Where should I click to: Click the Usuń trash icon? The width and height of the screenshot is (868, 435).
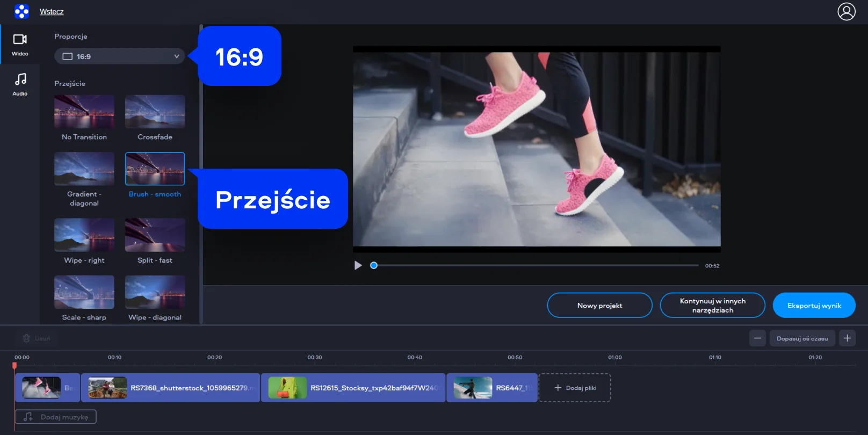click(x=26, y=338)
